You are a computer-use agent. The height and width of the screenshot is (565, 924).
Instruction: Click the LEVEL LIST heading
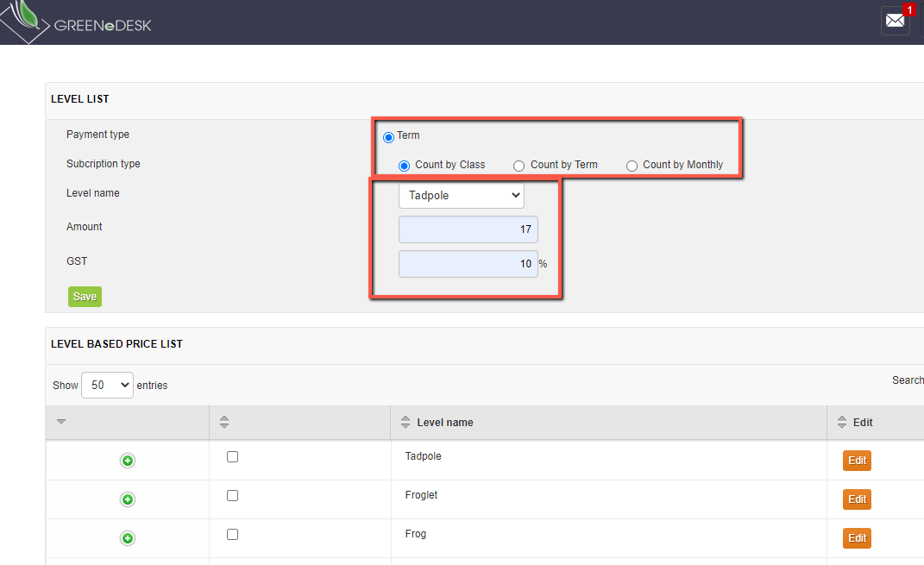pyautogui.click(x=80, y=99)
